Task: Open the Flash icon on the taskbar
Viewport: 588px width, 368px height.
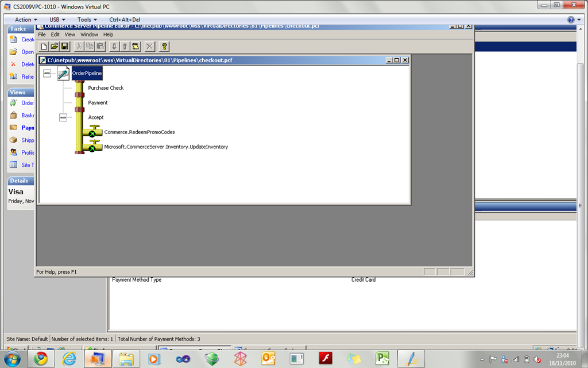Action: [326, 359]
